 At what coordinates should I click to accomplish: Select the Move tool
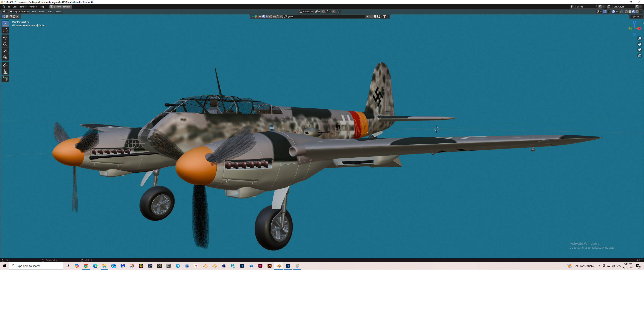coord(5,38)
